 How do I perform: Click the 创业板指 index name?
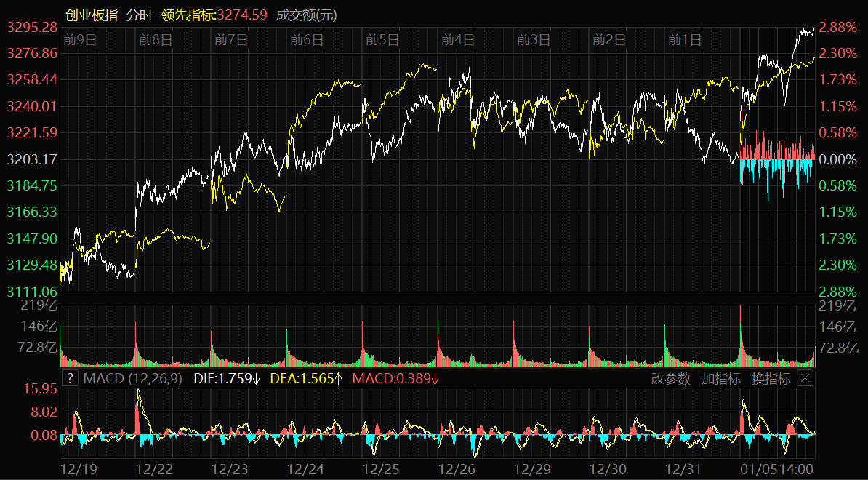pyautogui.click(x=91, y=15)
